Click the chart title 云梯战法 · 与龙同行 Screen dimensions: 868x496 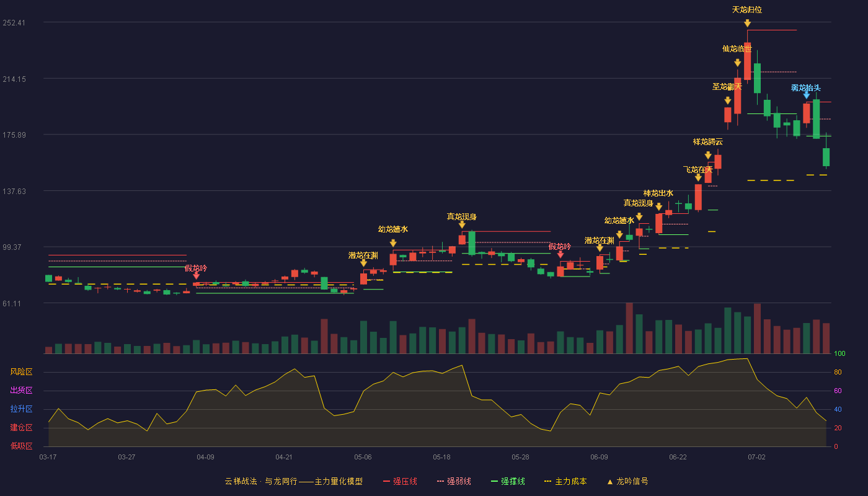[261, 481]
